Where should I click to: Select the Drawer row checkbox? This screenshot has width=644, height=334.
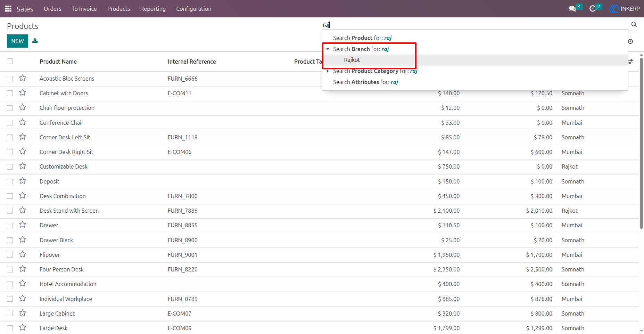[x=10, y=226]
